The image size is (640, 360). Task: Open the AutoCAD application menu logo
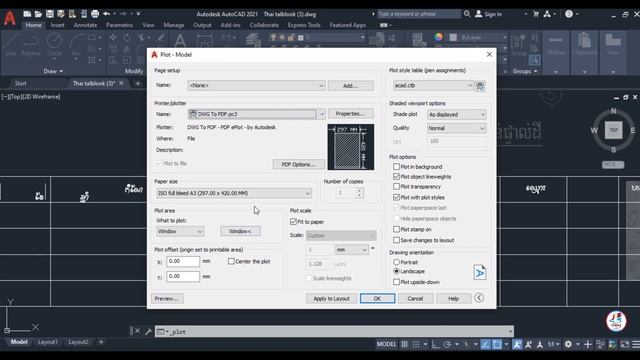[x=10, y=18]
